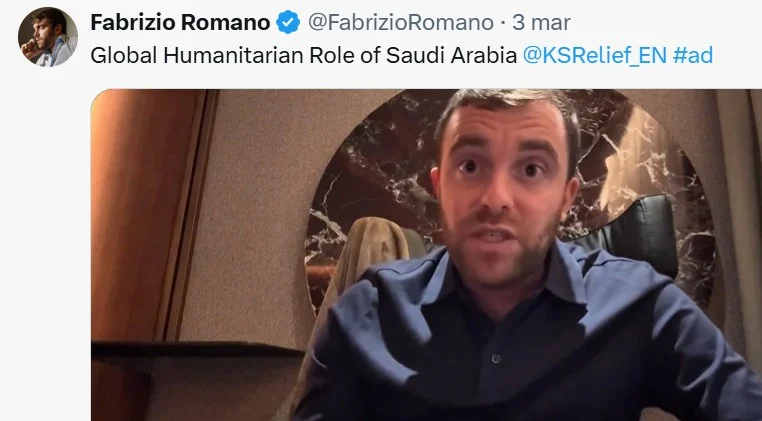Viewport: 762px width, 421px height.
Task: Open the Fabrizio Romano display name link
Action: click(x=180, y=22)
